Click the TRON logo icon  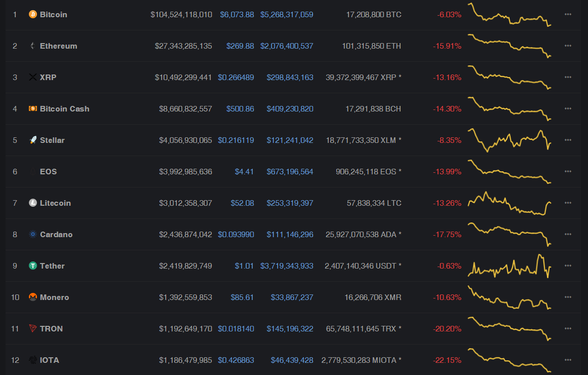click(33, 328)
